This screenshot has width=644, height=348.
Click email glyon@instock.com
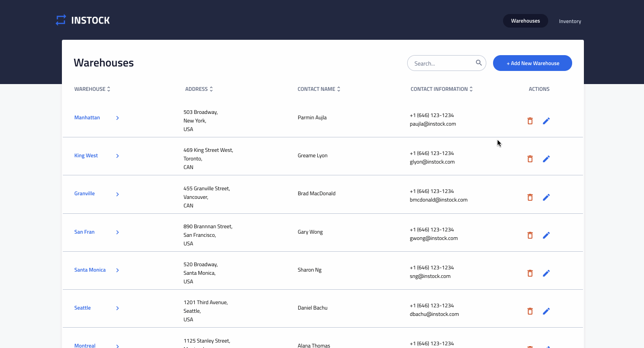coord(432,162)
